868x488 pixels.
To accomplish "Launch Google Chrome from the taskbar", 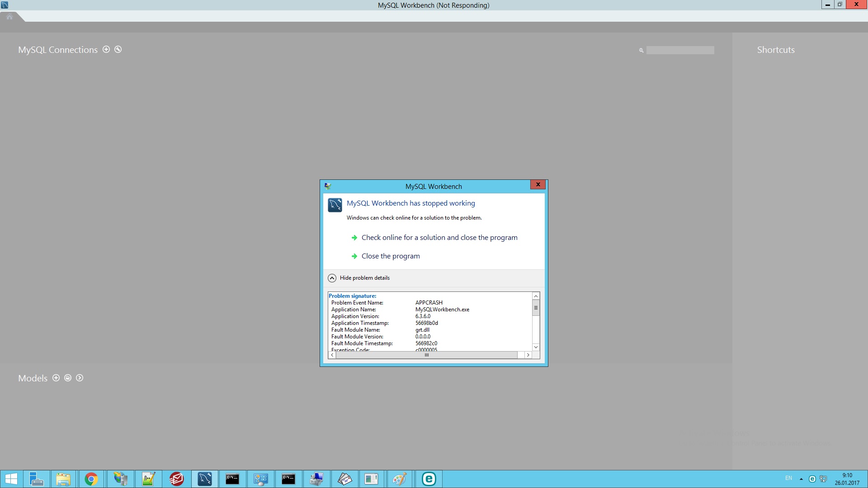I will (91, 479).
